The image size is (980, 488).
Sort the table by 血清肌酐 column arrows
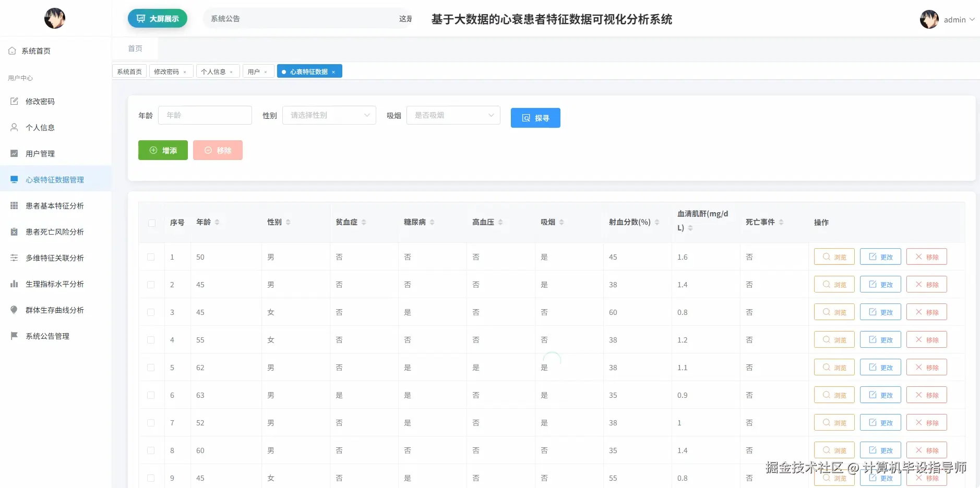pyautogui.click(x=690, y=228)
